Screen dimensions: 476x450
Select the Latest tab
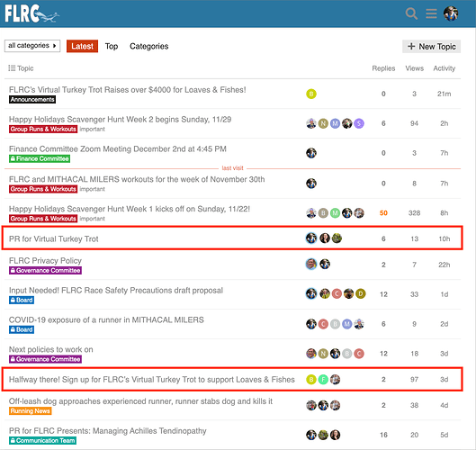pos(82,46)
